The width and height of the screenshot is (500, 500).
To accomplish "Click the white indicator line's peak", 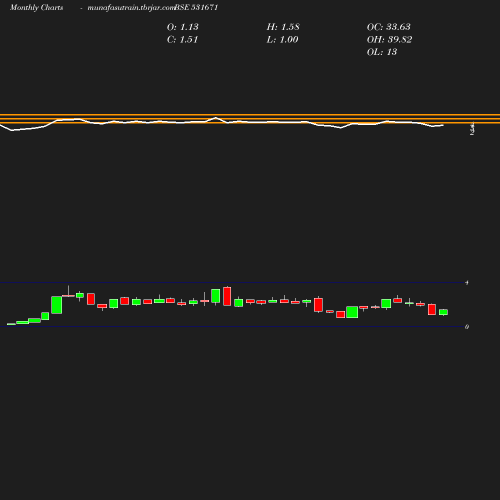I will (216, 118).
